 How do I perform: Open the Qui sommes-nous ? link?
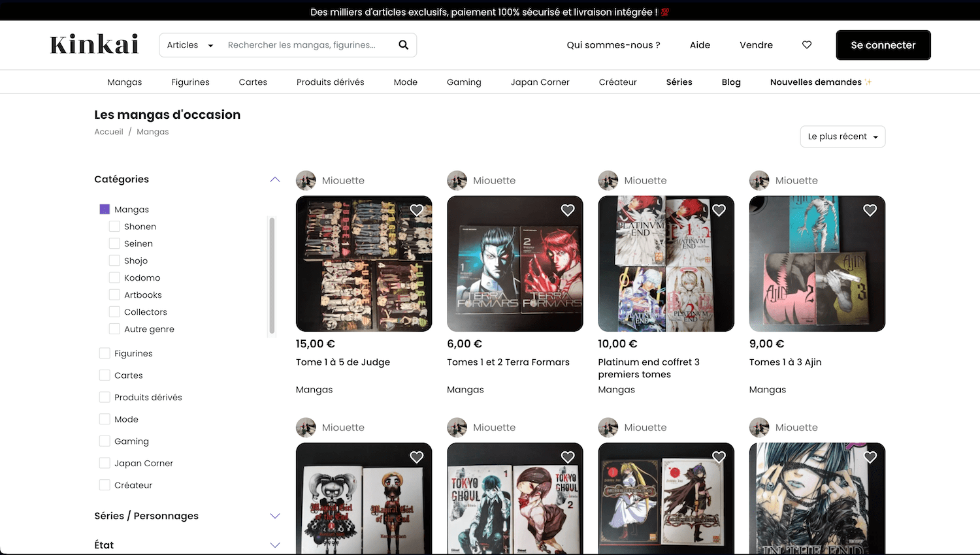613,45
